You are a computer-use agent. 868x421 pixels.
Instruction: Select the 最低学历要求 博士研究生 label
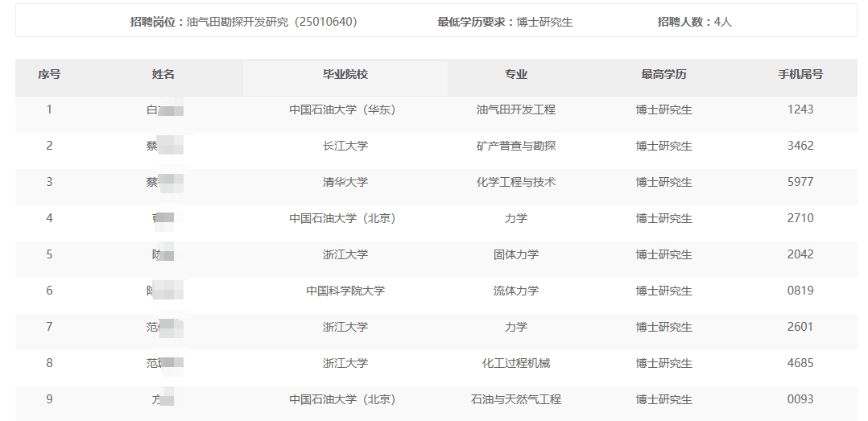pyautogui.click(x=505, y=23)
